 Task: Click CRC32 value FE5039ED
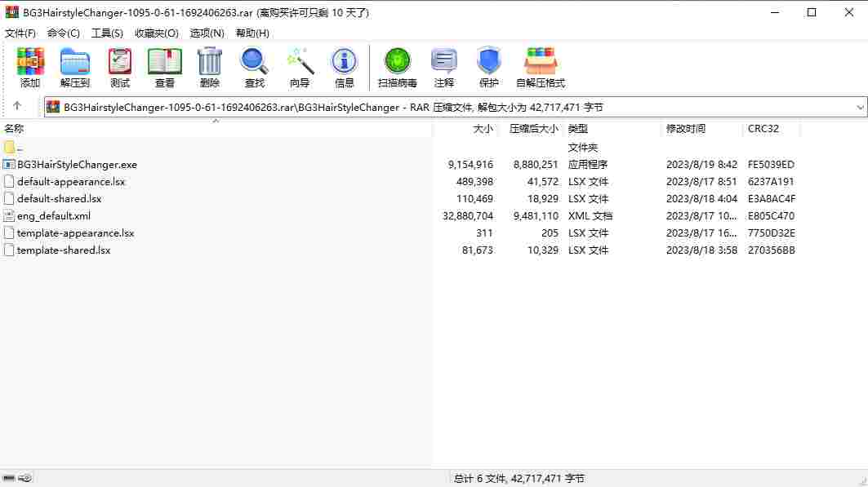771,165
